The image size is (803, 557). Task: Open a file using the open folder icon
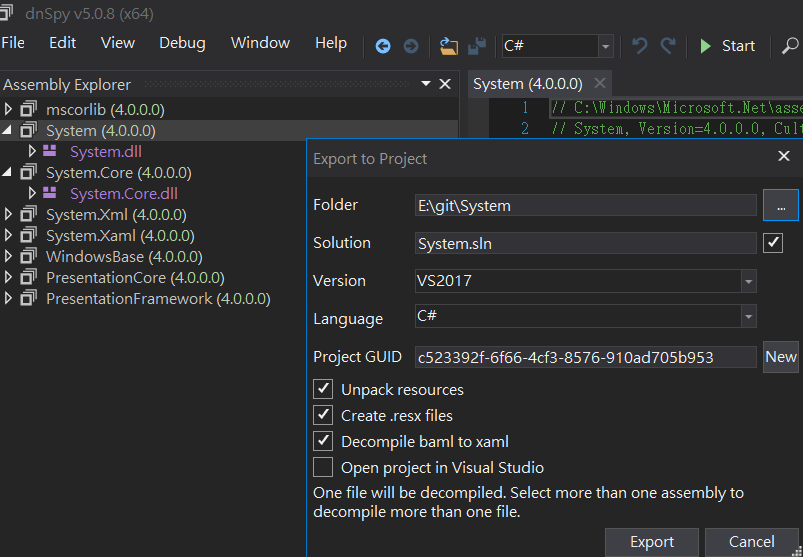point(449,46)
